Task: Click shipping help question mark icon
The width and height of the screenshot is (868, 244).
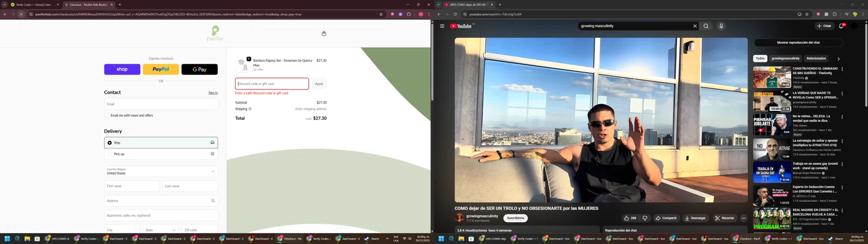Action: 250,109
